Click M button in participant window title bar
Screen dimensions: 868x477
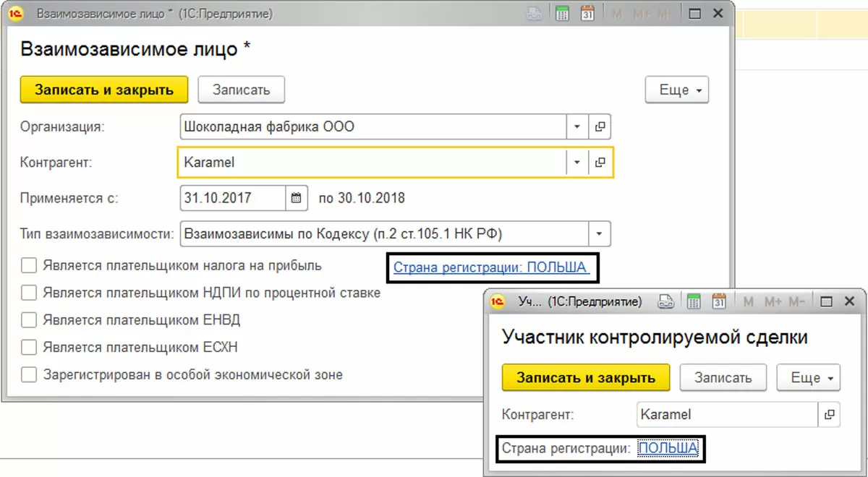(749, 301)
